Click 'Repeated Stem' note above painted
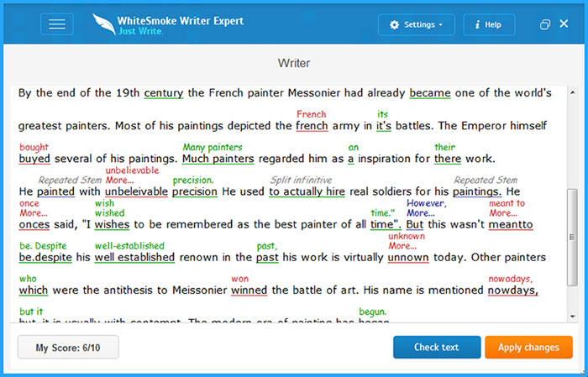The image size is (588, 377). (70, 180)
